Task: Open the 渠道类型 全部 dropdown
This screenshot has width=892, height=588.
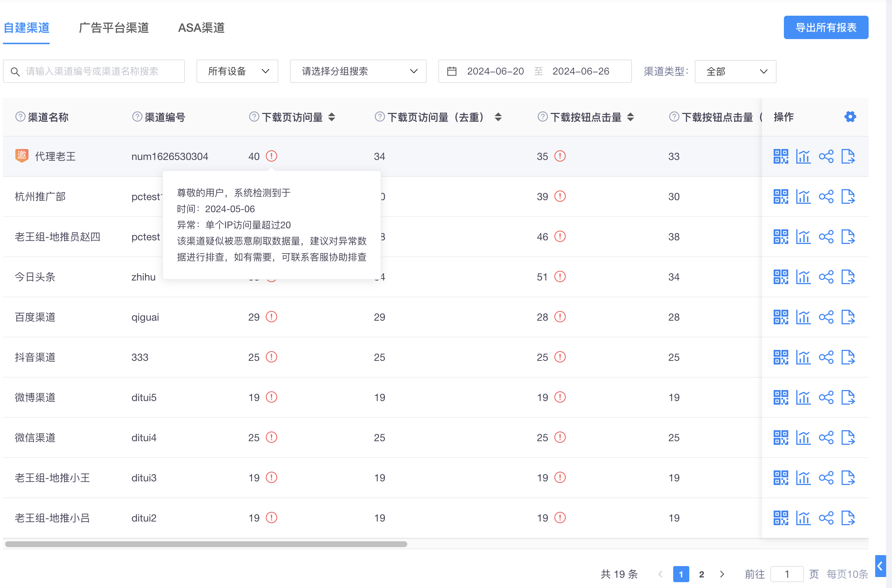Action: pos(735,71)
